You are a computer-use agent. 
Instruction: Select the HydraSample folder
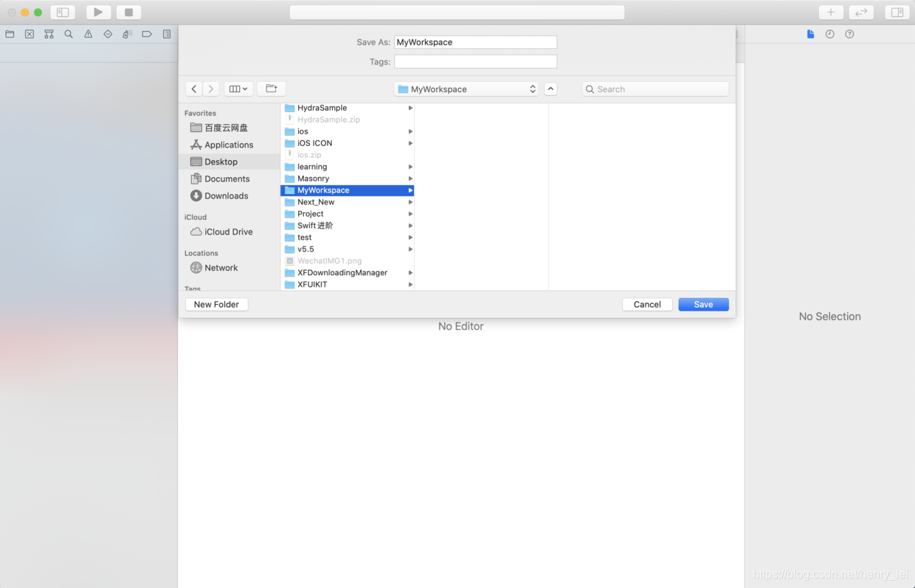[348, 108]
